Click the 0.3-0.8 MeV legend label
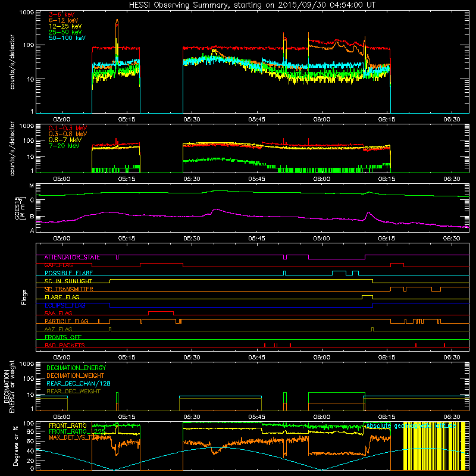This screenshot has height=476, width=476. pos(68,134)
